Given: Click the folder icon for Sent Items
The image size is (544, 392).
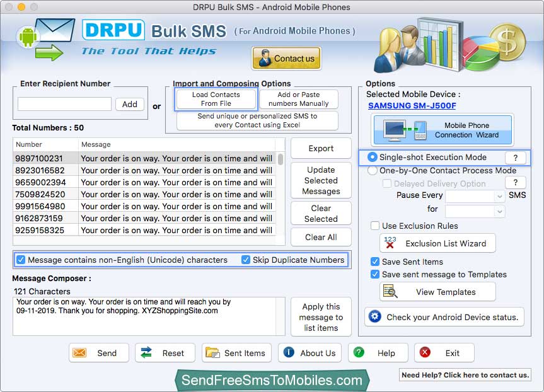Looking at the screenshot, I should point(212,353).
